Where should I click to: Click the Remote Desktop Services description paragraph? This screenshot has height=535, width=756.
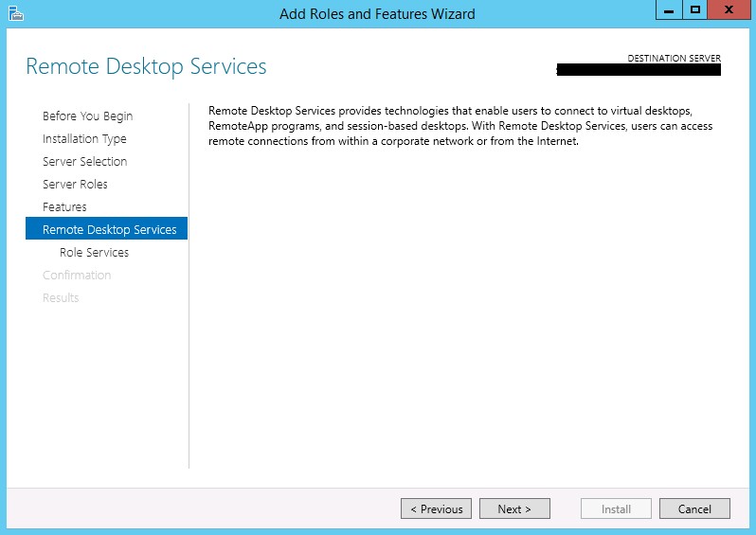(x=460, y=126)
